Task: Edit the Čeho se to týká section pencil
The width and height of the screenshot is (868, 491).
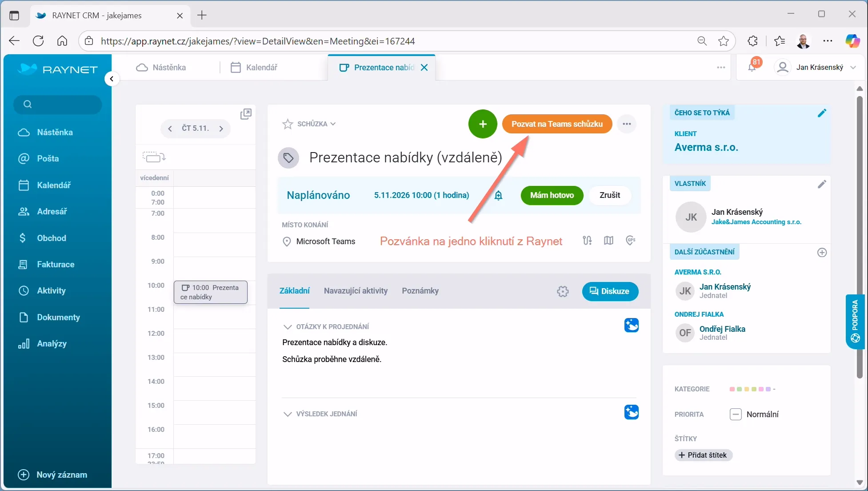Action: [x=822, y=113]
